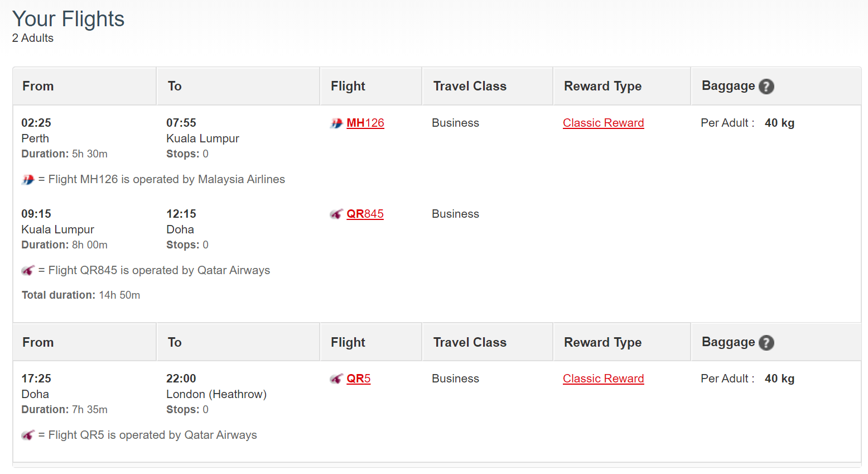Viewport: 868px width, 474px height.
Task: Click the 02:25 Perth departure time
Action: 36,123
